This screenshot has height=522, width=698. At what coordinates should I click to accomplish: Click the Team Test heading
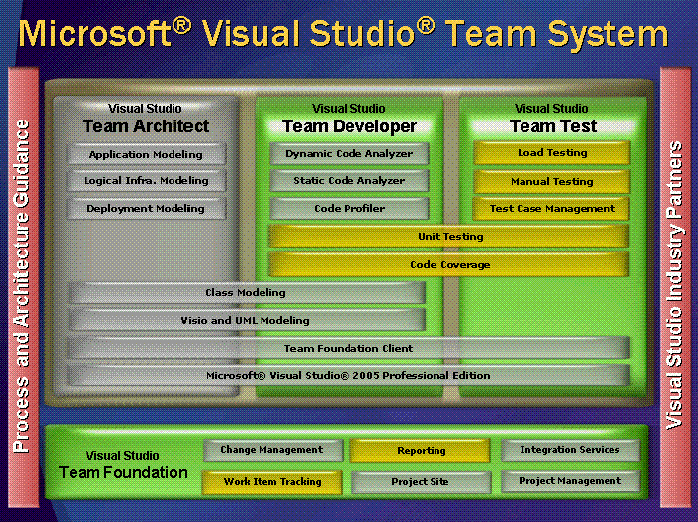tap(553, 126)
